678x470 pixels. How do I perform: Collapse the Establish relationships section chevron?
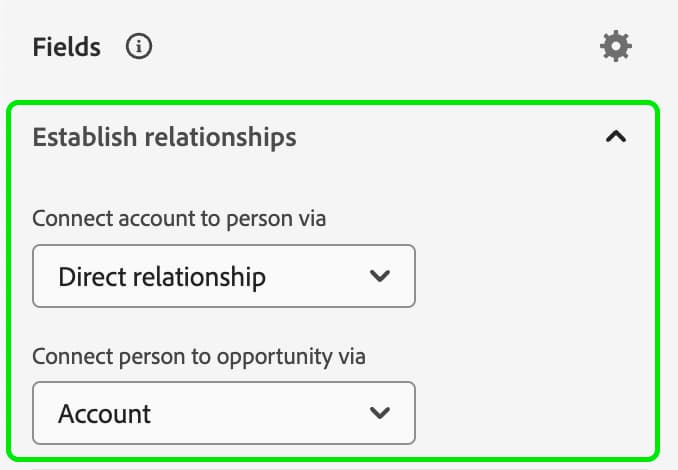coord(616,137)
